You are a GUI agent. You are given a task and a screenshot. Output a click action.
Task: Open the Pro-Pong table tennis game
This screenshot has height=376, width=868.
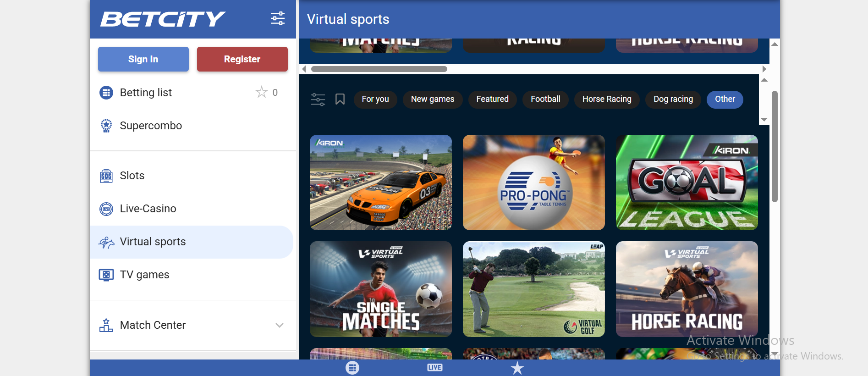click(x=534, y=182)
